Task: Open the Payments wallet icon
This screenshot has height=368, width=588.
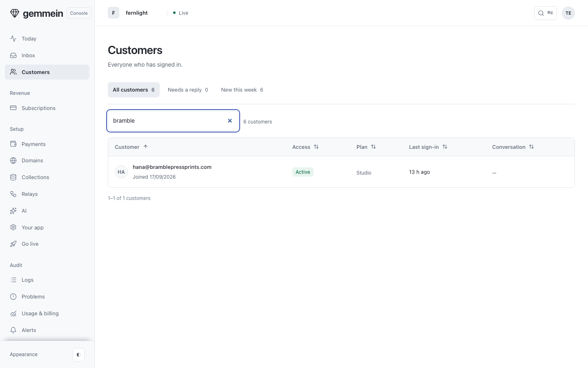Action: point(13,144)
